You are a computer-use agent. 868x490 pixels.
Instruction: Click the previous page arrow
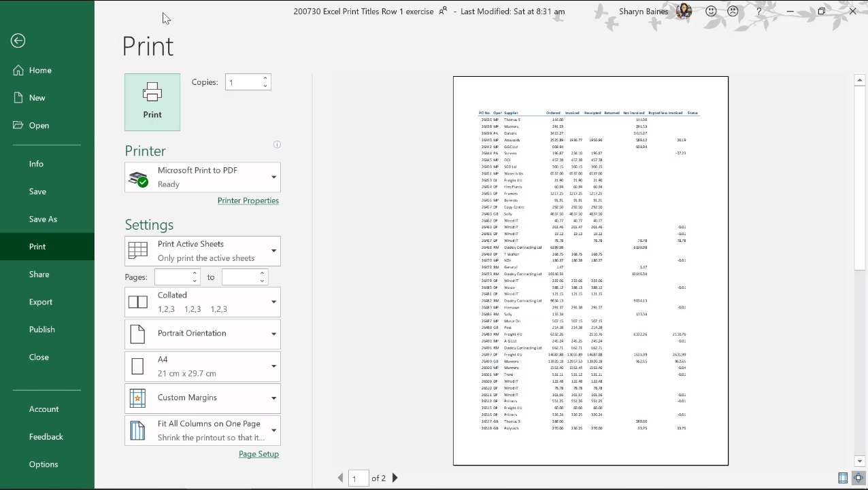pos(341,478)
